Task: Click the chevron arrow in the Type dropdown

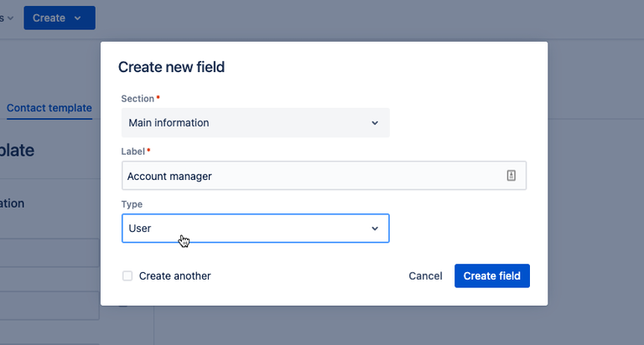Action: 375,229
